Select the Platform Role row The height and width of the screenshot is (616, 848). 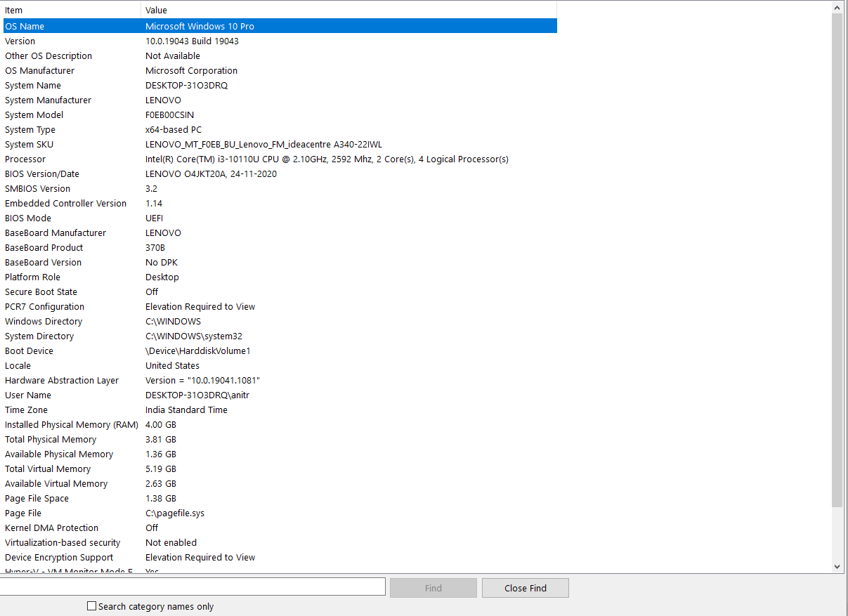point(279,277)
